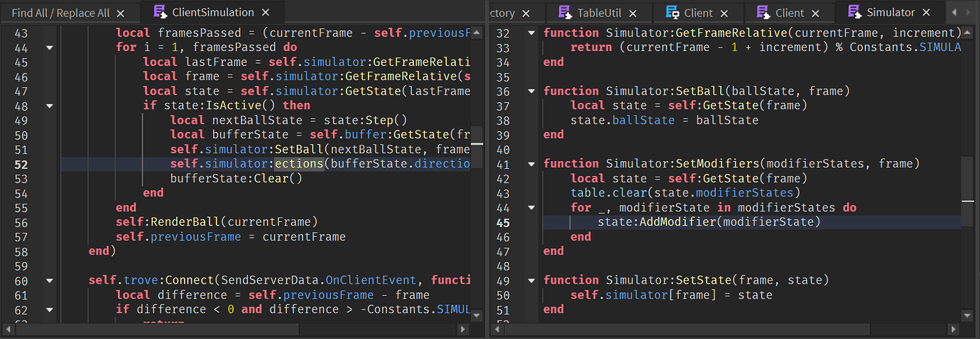Click the Simulator tab's script icon
The height and width of the screenshot is (339, 980).
854,12
